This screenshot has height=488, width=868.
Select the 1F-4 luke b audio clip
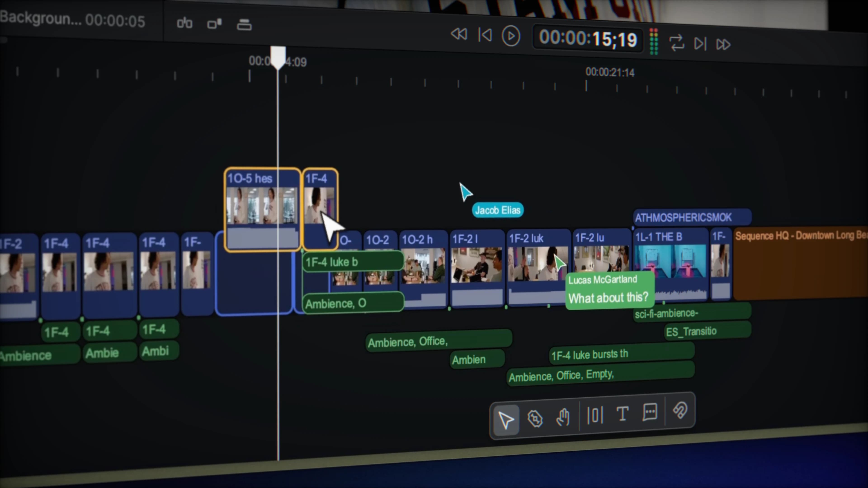click(353, 261)
